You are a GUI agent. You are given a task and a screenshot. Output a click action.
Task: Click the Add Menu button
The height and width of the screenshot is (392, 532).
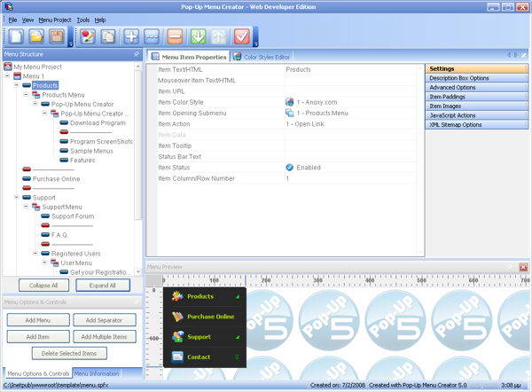[38, 320]
